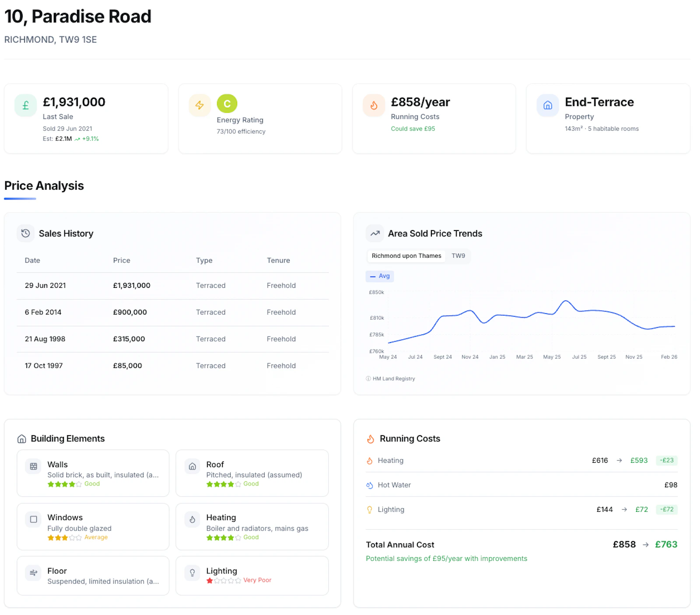Image resolution: width=700 pixels, height=615 pixels.
Task: Click the house icon next to Building Elements
Action: pos(21,439)
